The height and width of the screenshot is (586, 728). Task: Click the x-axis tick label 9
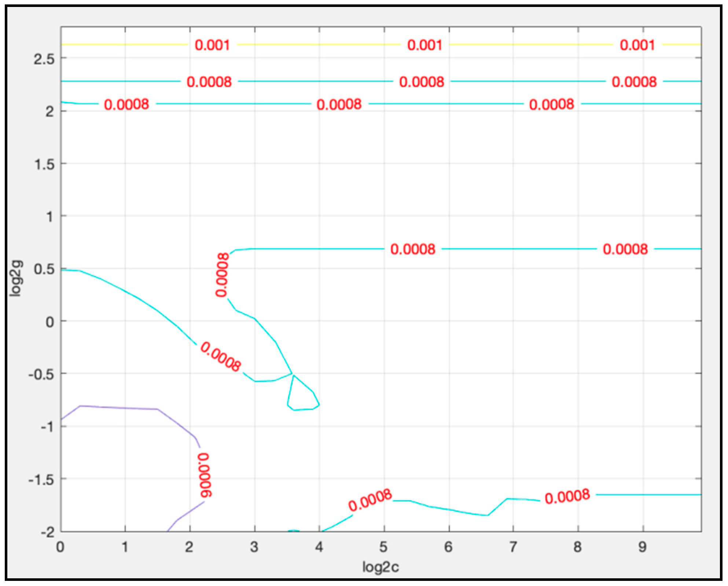click(642, 547)
